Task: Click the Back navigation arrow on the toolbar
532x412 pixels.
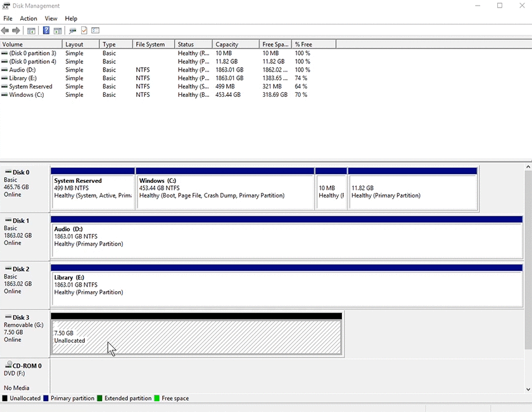Action: click(5, 30)
